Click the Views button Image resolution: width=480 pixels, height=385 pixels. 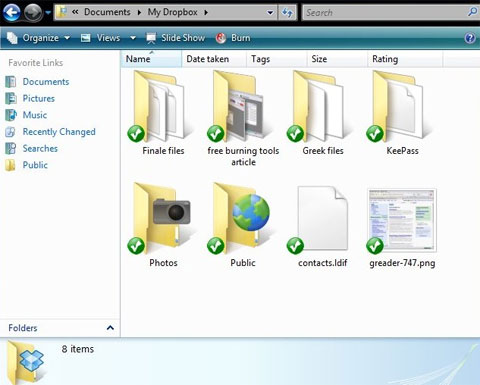pyautogui.click(x=100, y=38)
